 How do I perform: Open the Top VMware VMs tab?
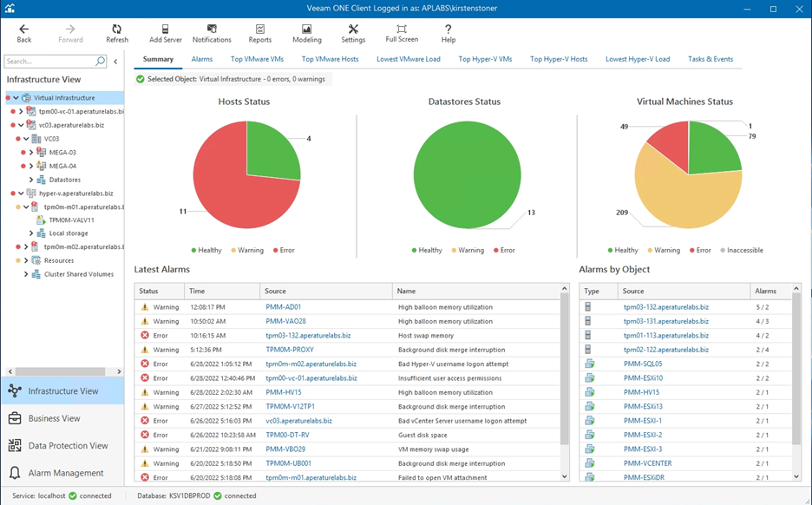pos(257,59)
